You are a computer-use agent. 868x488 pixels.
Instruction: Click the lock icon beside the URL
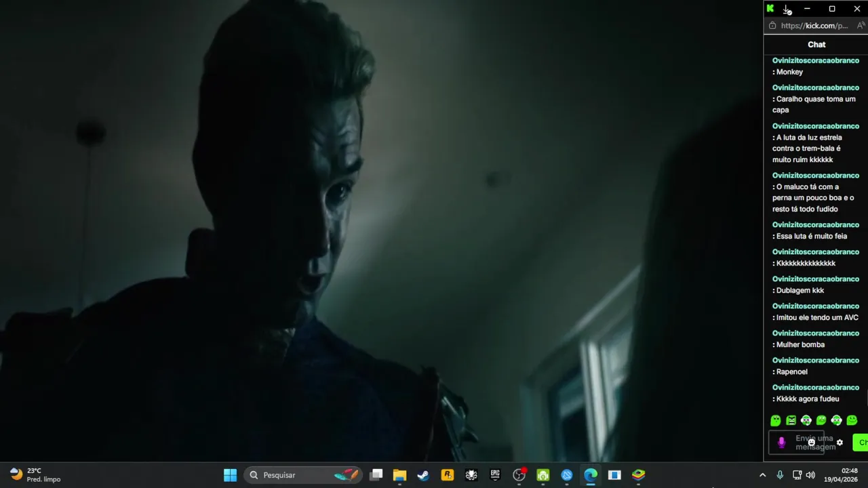772,26
